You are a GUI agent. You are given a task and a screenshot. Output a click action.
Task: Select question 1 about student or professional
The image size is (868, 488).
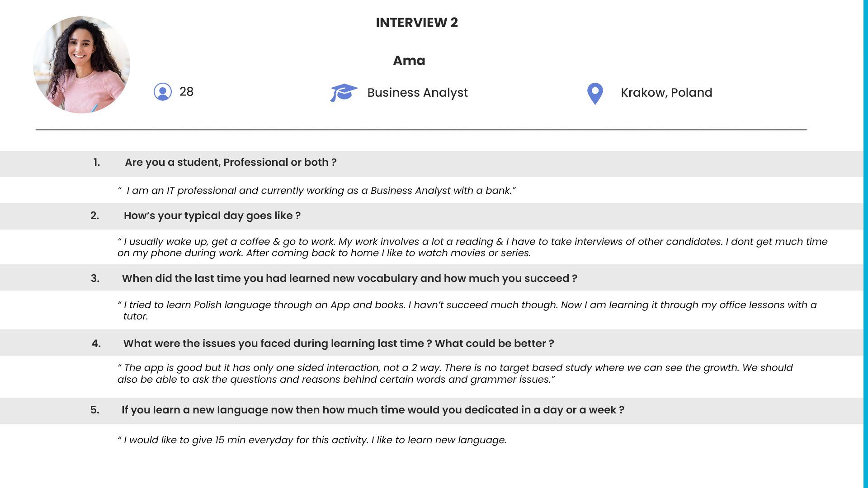pos(432,164)
